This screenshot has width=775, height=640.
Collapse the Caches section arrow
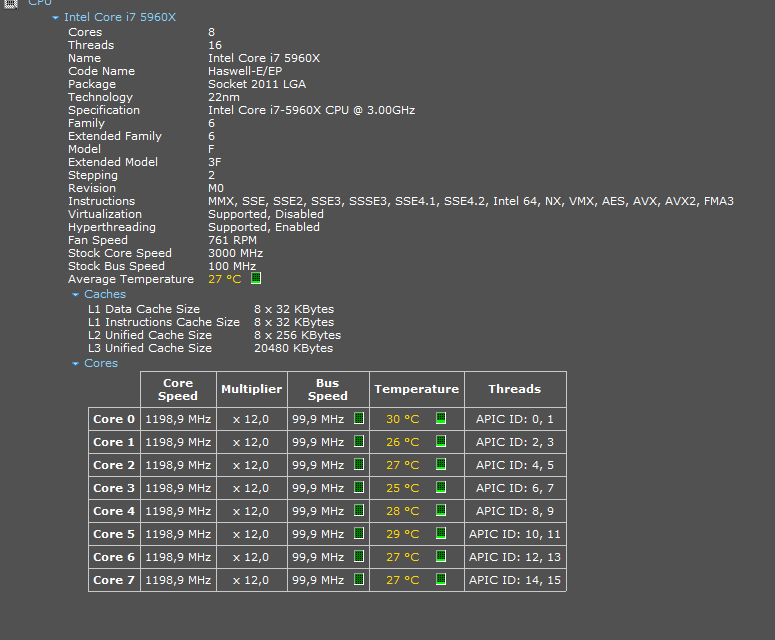[75, 295]
